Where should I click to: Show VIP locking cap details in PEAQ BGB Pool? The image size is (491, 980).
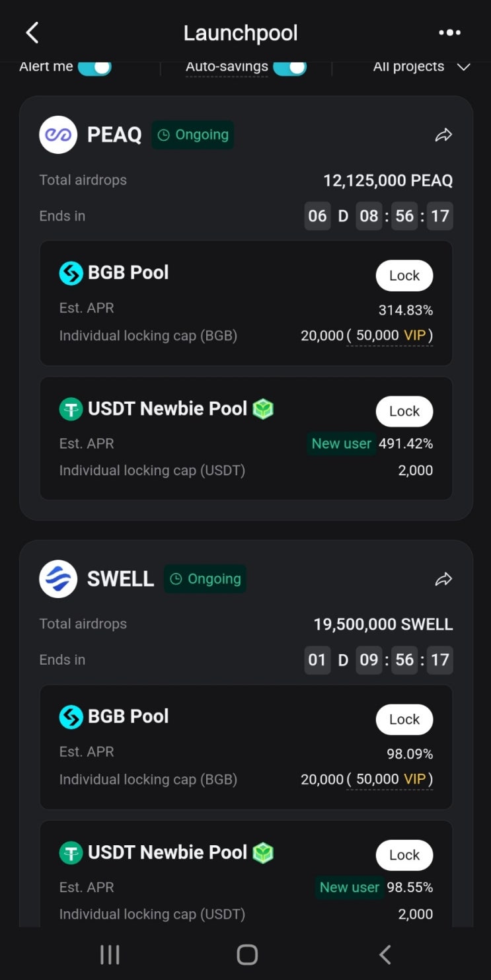click(390, 336)
